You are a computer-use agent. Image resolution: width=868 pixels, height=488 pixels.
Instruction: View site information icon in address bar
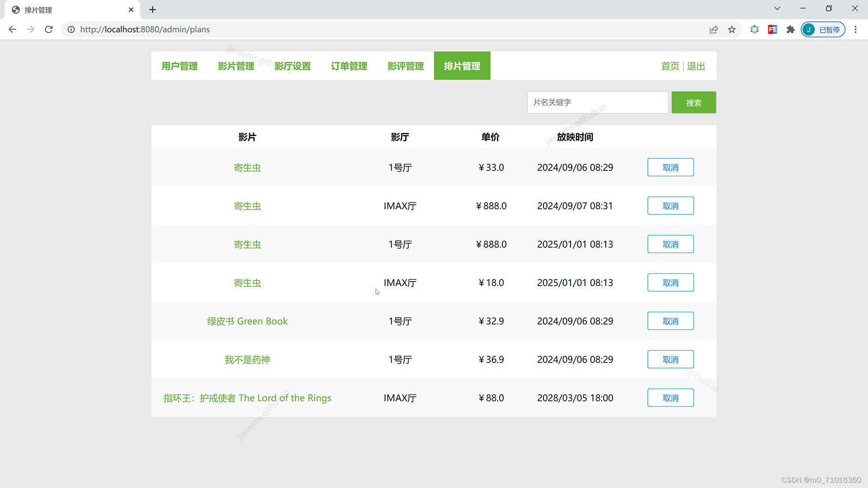point(71,29)
